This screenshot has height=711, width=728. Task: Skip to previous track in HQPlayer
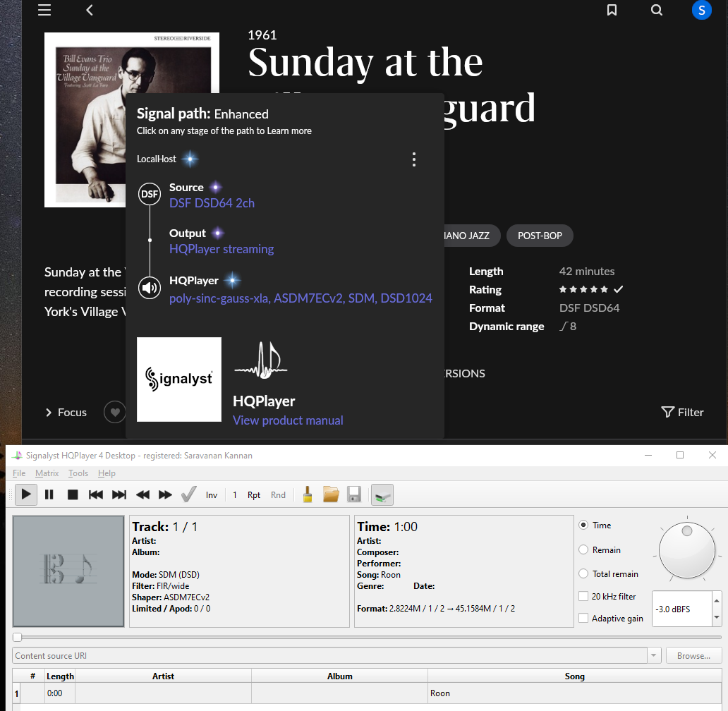click(96, 494)
